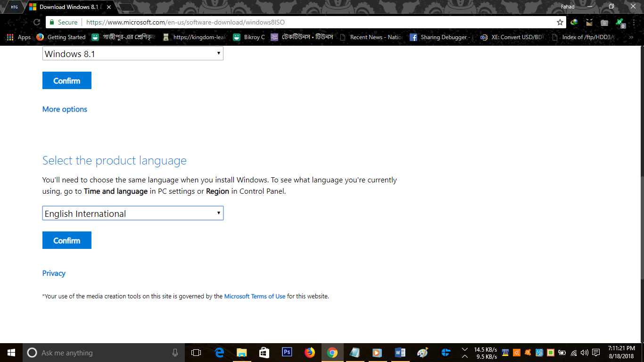Open the Paint palette taskbar icon
Image resolution: width=644 pixels, height=362 pixels.
click(x=423, y=353)
